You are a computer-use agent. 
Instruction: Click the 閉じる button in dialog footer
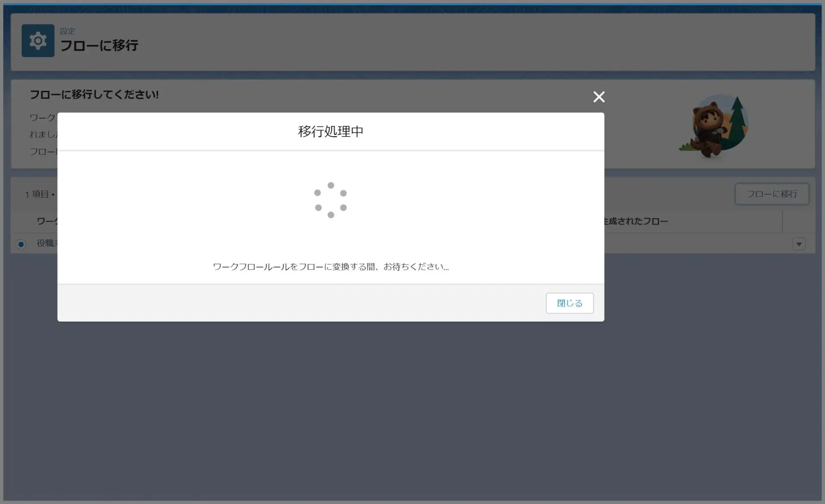coord(569,303)
